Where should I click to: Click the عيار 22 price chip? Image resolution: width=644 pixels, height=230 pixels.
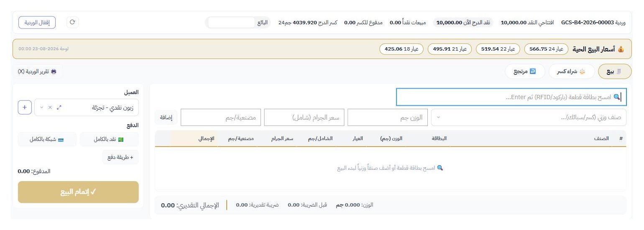tap(498, 49)
